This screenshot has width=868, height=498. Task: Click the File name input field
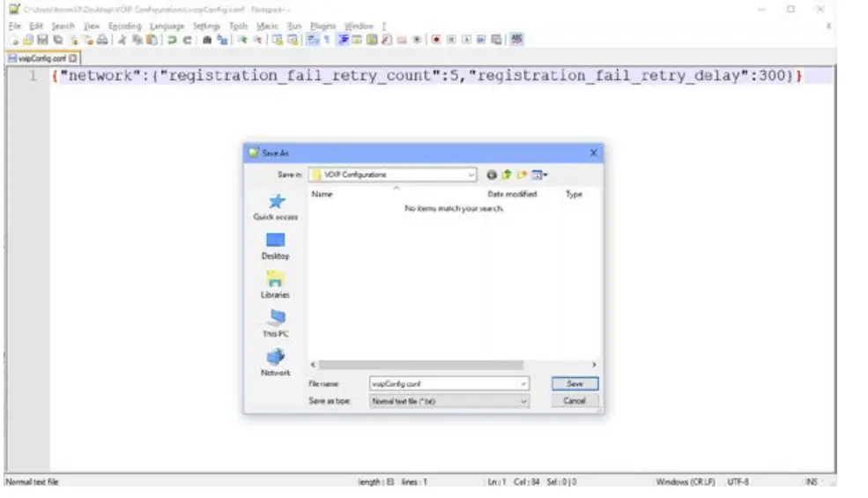449,384
